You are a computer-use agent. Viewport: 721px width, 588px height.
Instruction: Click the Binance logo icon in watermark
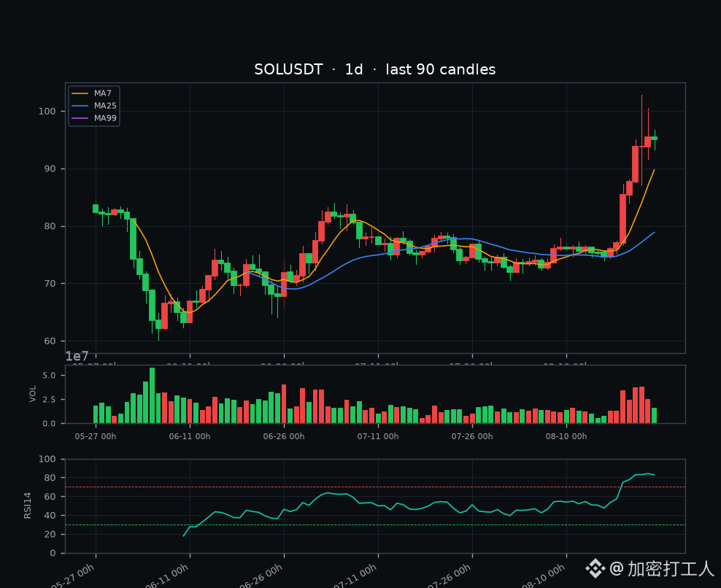click(x=595, y=569)
